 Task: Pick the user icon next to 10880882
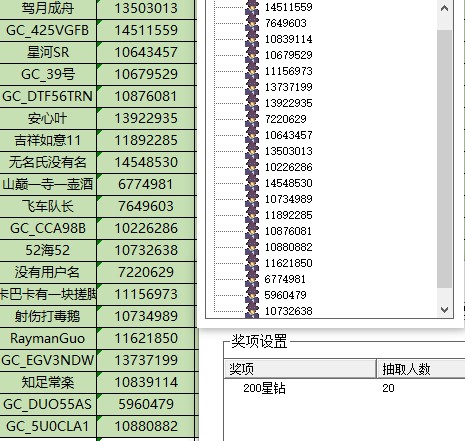tap(252, 247)
